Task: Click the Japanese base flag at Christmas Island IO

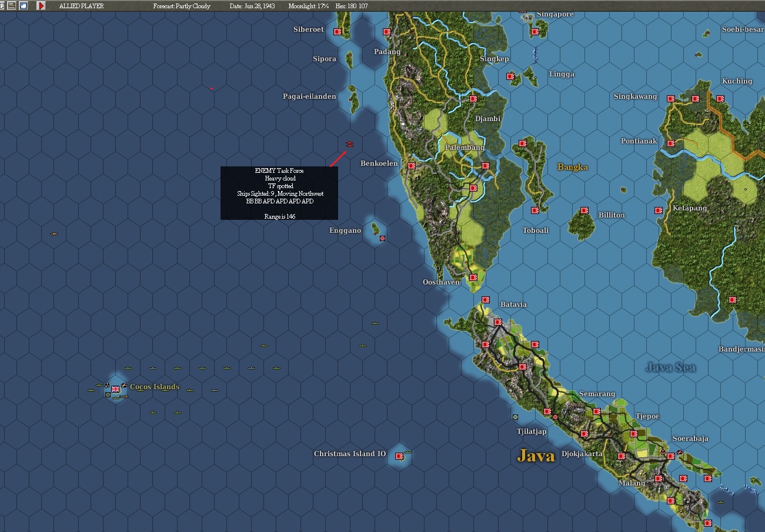Action: tap(399, 456)
